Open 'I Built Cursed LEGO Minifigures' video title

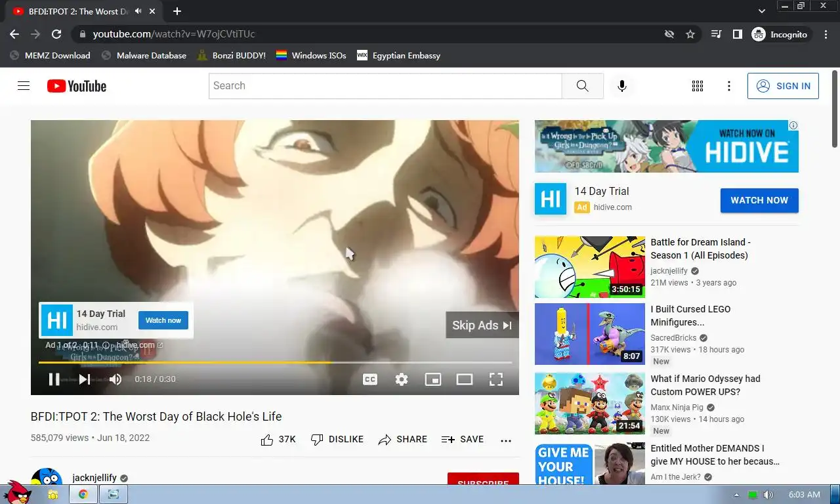tap(690, 316)
